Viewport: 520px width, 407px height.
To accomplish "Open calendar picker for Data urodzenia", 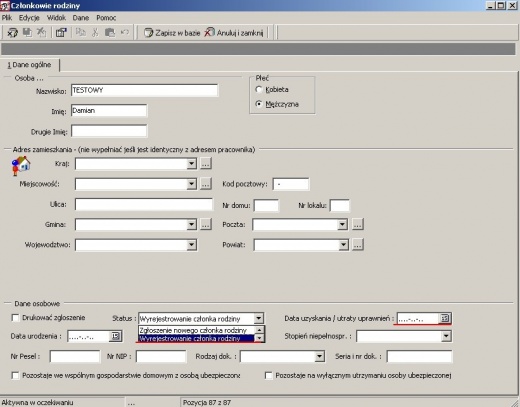I will pos(115,336).
